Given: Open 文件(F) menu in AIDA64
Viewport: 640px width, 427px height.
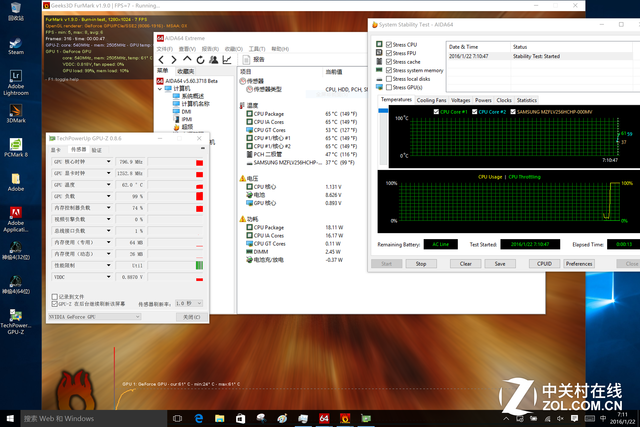Looking at the screenshot, I should tap(164, 49).
